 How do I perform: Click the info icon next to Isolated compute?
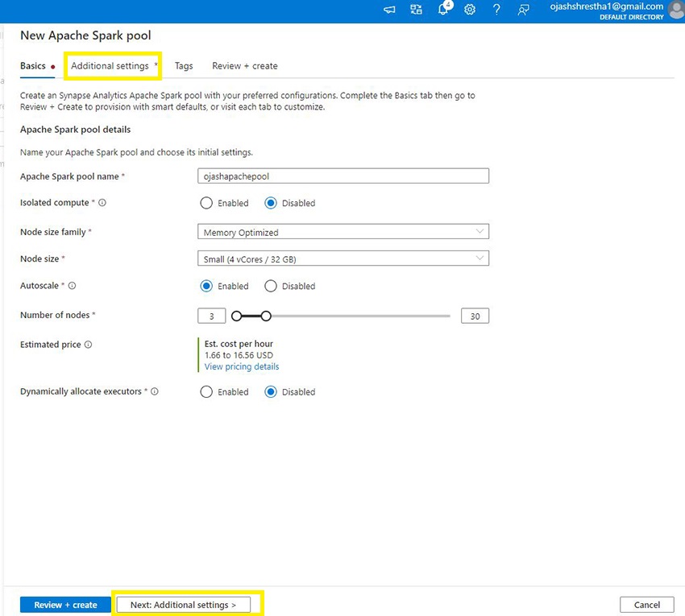pyautogui.click(x=102, y=203)
